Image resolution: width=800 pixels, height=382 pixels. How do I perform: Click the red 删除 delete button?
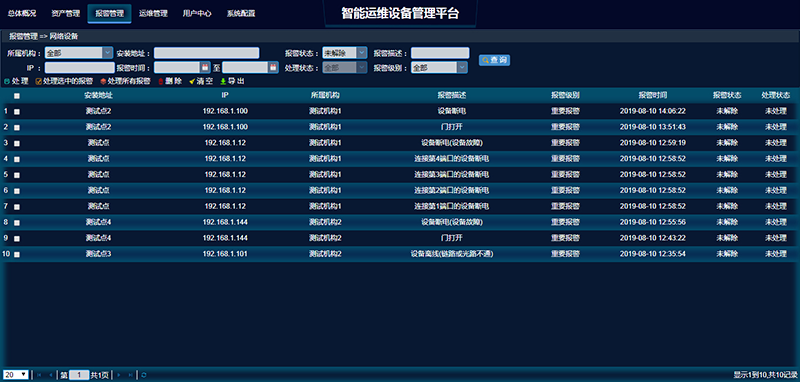tap(170, 81)
